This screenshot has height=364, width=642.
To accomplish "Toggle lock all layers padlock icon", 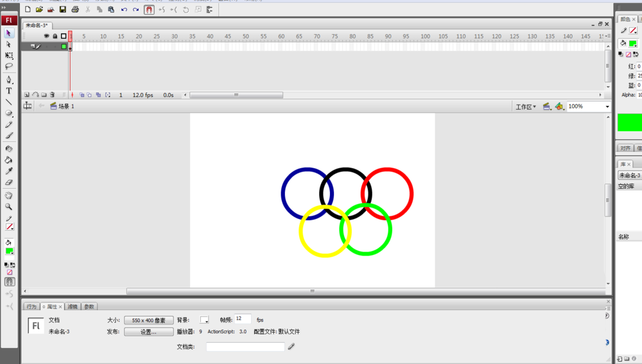I will [x=55, y=36].
